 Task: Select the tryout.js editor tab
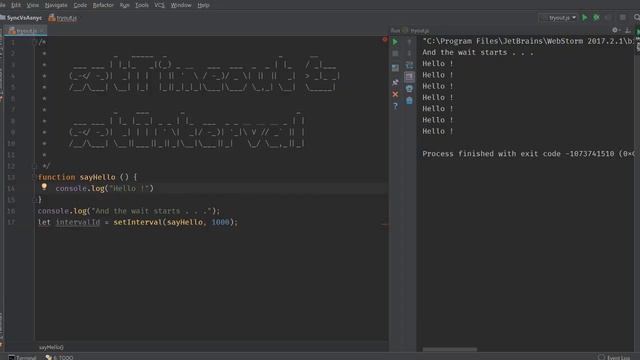[x=26, y=31]
